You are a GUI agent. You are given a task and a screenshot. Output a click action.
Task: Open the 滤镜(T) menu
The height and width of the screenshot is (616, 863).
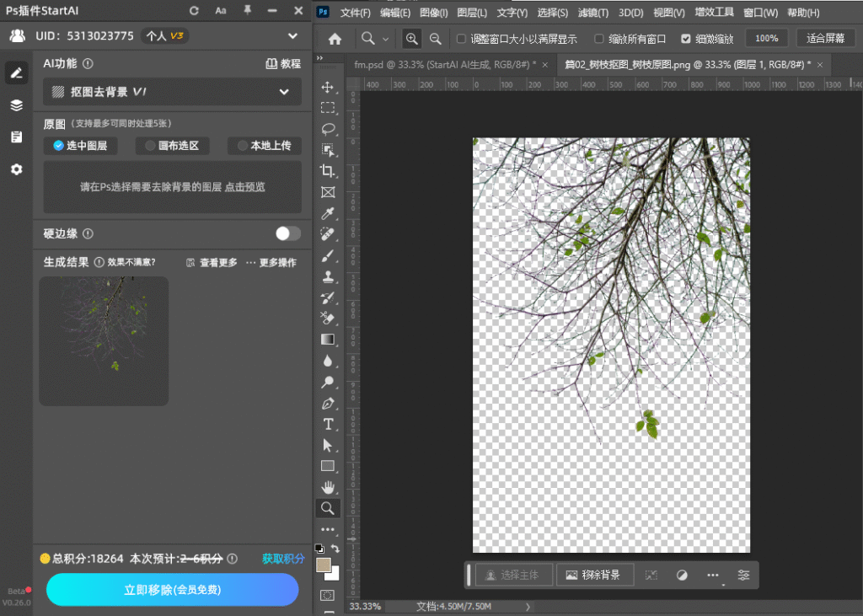(x=593, y=13)
